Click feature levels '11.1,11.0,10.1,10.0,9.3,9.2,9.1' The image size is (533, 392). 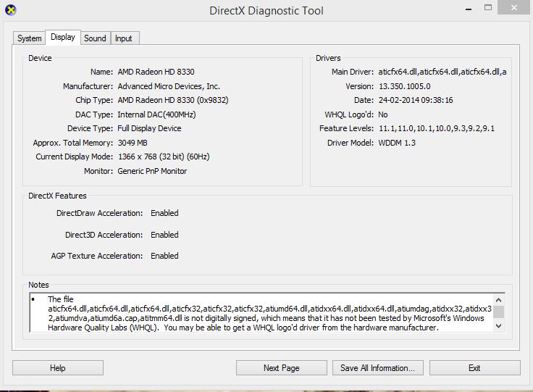click(437, 128)
